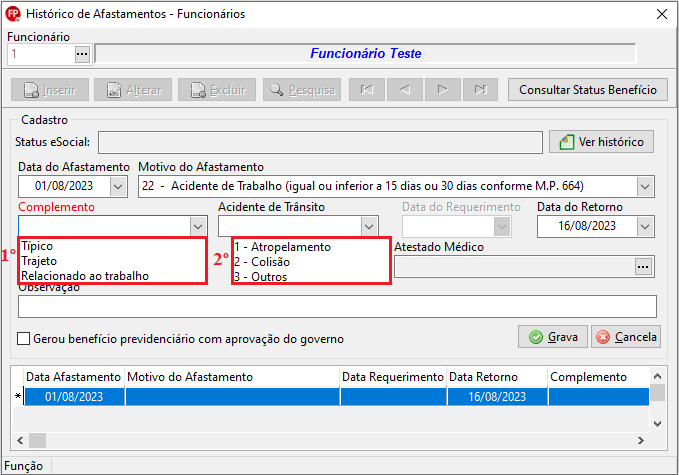
Task: Click the horizontal scrollbar of grid
Action: pyautogui.click(x=330, y=440)
